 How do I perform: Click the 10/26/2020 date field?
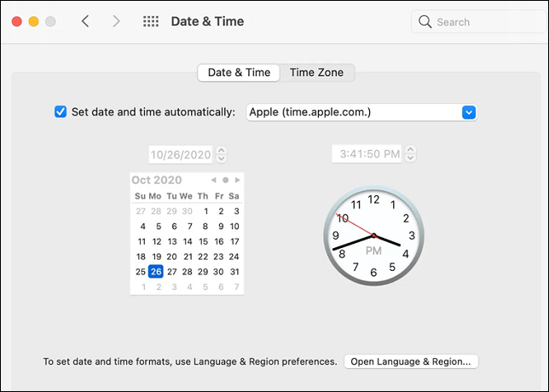[x=180, y=155]
